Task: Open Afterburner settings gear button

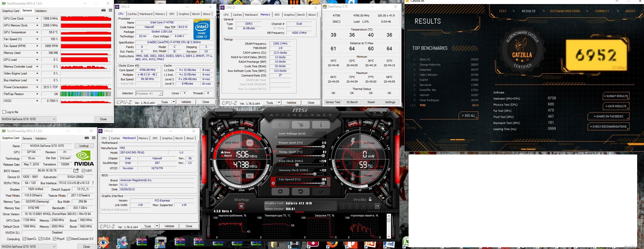Action: tap(280, 192)
